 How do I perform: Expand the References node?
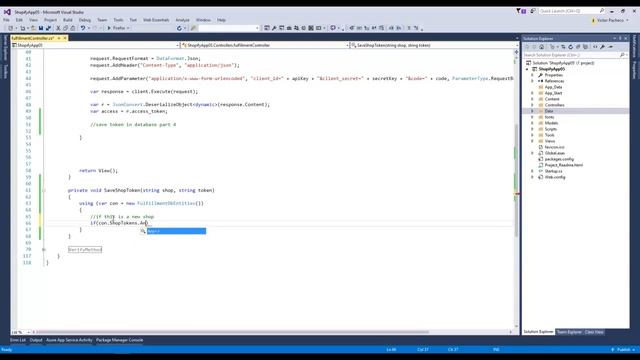pyautogui.click(x=532, y=81)
